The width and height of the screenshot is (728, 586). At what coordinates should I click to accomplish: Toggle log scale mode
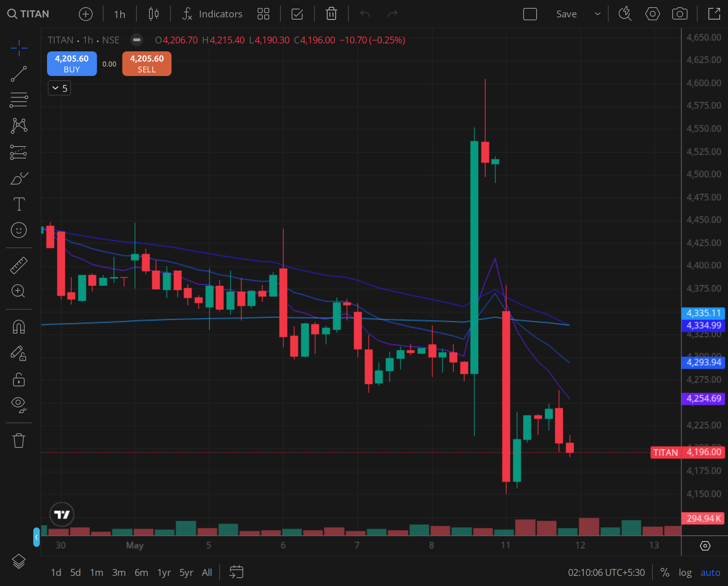click(685, 573)
